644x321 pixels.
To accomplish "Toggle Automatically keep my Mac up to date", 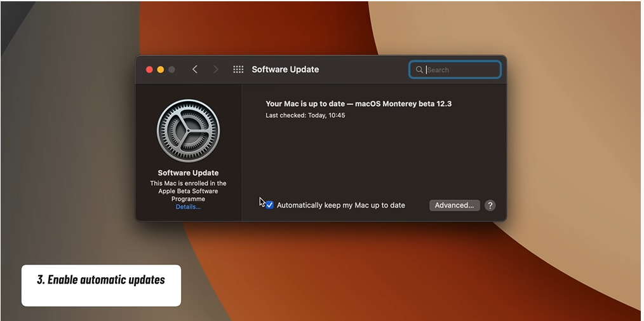I will tap(269, 205).
